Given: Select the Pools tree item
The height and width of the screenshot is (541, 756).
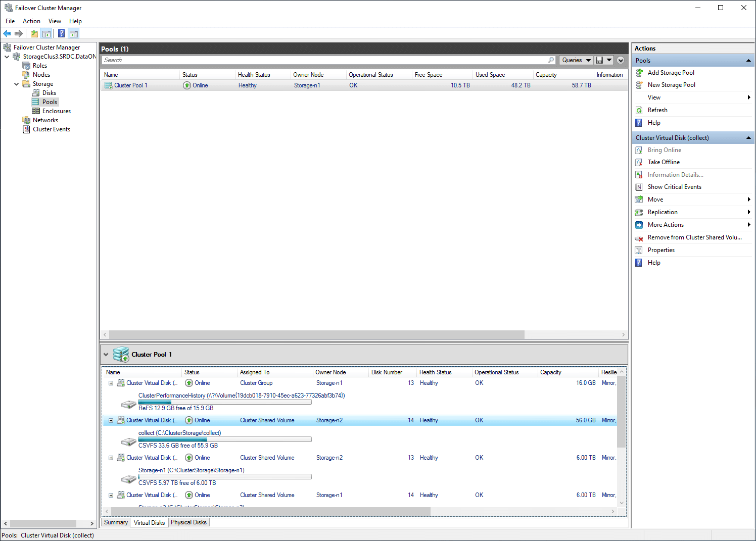Looking at the screenshot, I should tap(50, 102).
